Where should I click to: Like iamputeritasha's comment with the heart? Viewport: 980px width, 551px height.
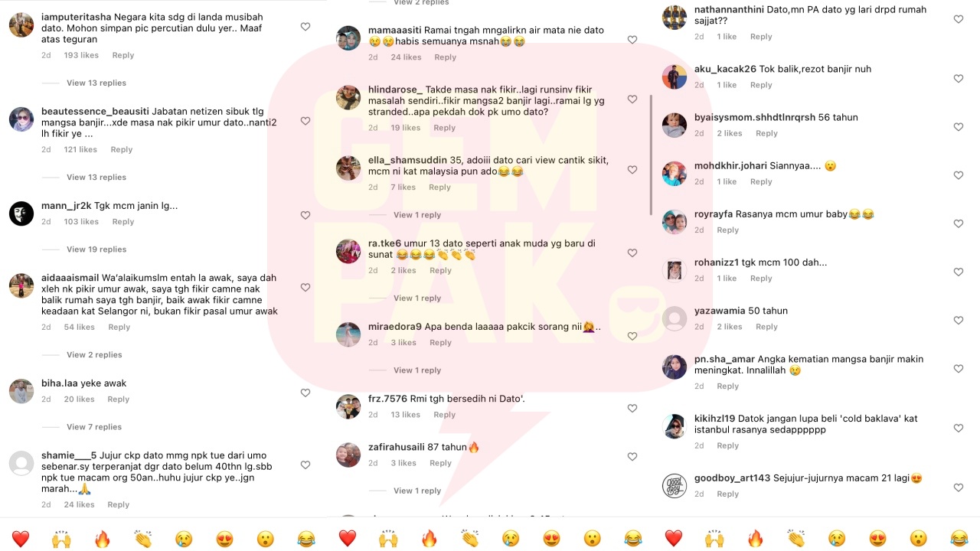tap(305, 27)
